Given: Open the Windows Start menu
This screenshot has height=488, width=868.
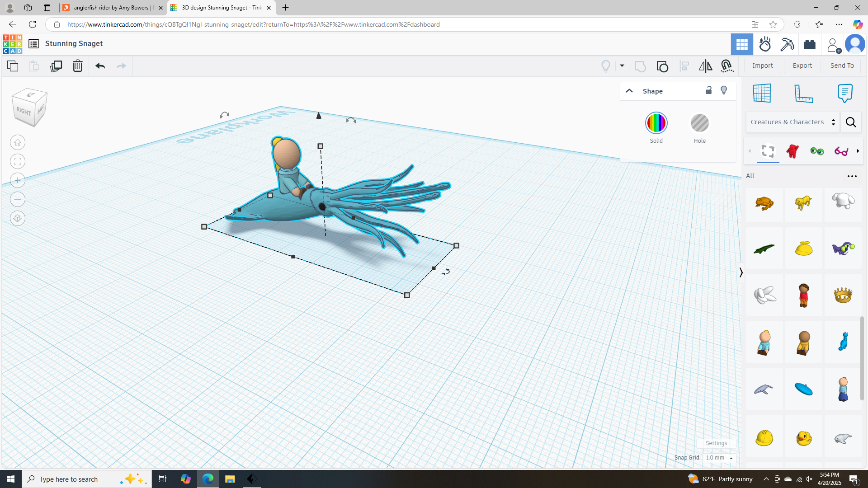Looking at the screenshot, I should point(11,479).
